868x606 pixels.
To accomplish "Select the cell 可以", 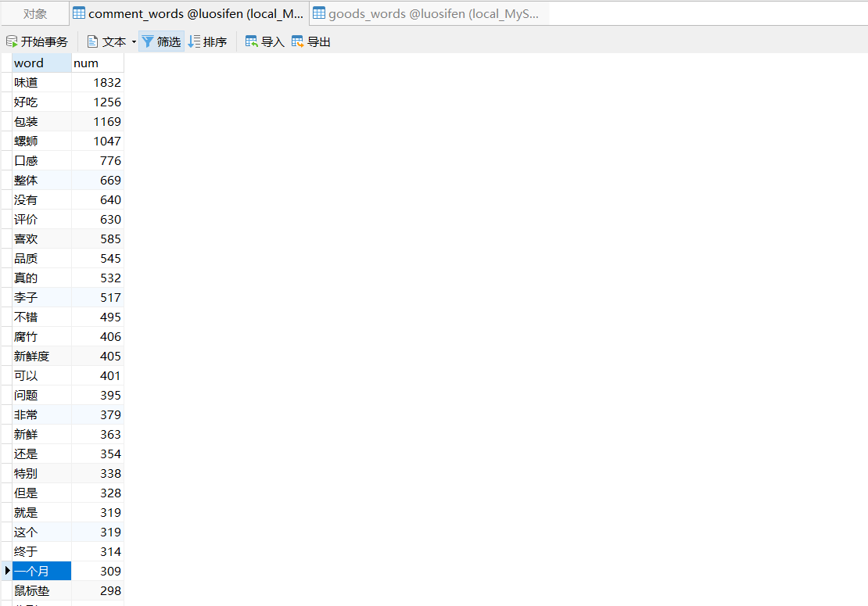I will (41, 376).
